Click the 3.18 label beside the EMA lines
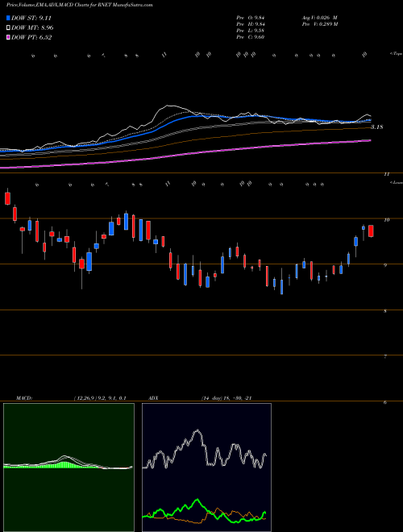Viewport: 403px width, 532px height. (377, 127)
